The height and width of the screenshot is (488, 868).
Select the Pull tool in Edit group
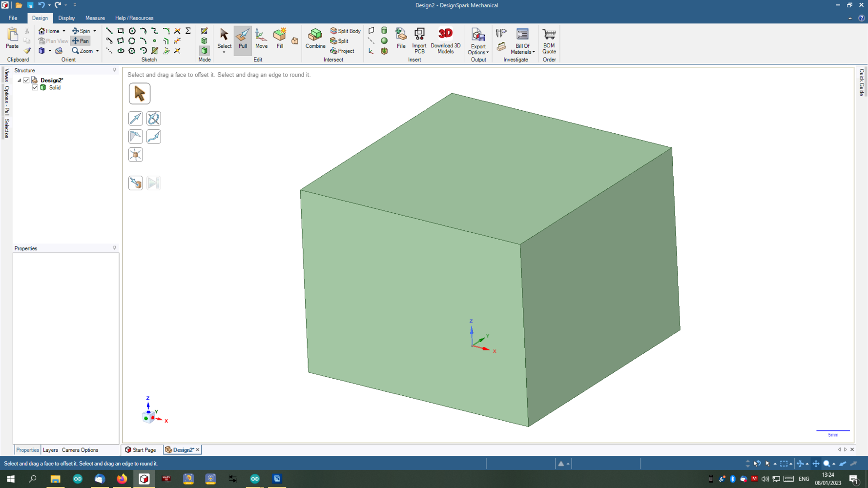(x=243, y=39)
